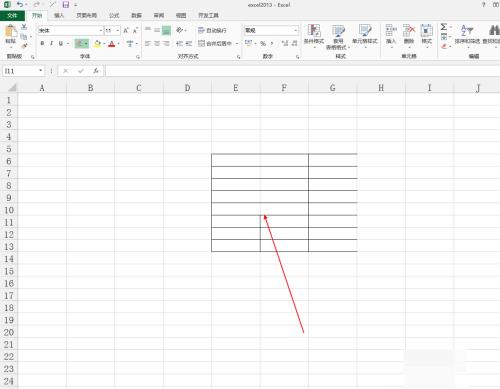
Task: Decrease font size with the smaller A icon
Action: coord(135,31)
